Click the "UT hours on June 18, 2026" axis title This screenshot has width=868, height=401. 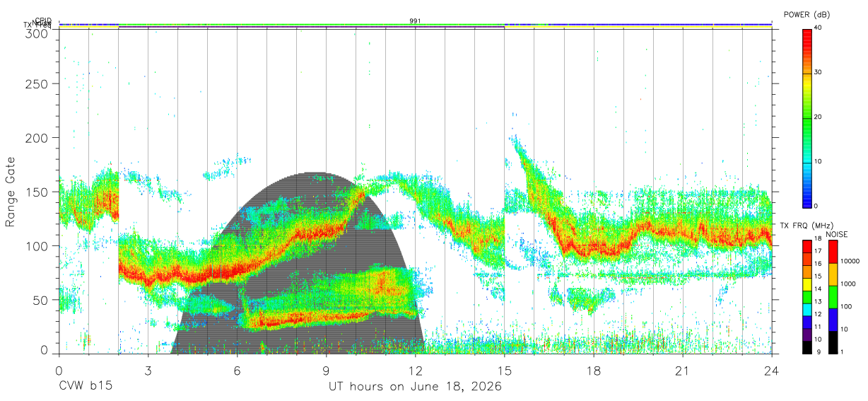[x=415, y=387]
